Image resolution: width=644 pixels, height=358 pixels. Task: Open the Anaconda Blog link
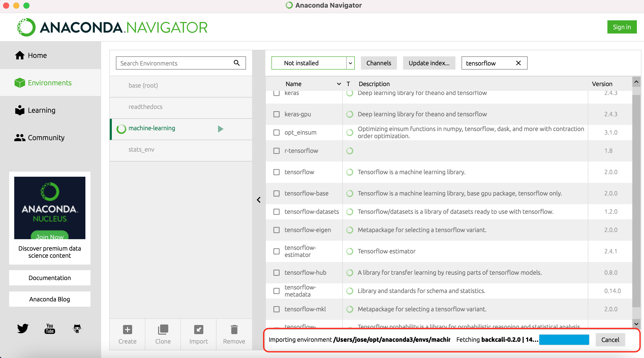click(x=50, y=299)
